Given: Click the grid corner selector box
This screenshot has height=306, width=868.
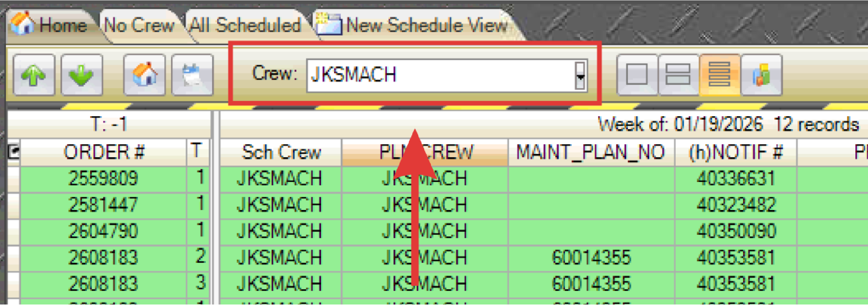Looking at the screenshot, I should click(14, 152).
